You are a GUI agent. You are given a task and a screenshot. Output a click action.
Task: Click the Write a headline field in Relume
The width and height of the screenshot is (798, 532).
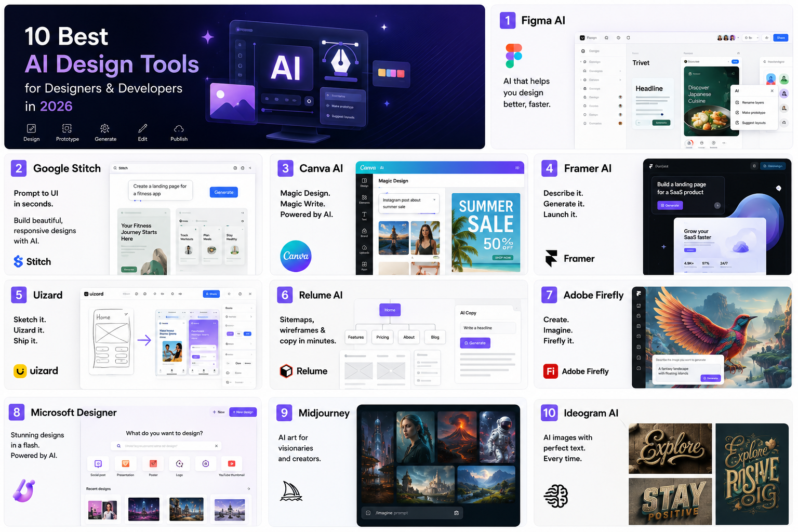tap(487, 328)
